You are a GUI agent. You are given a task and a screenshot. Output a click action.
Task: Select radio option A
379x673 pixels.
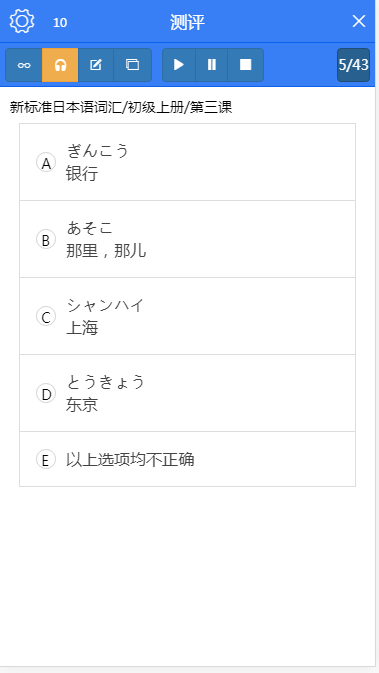46,162
